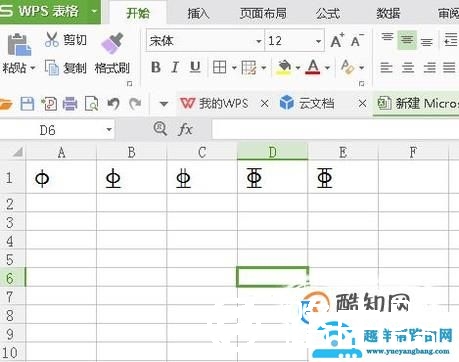459x362 pixels.
Task: Open insert function fx button
Action: [x=185, y=129]
